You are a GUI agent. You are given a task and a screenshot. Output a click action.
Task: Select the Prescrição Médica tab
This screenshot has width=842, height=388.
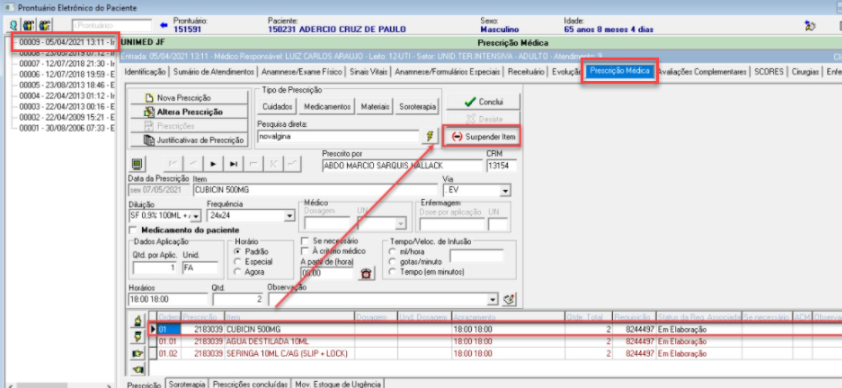620,71
